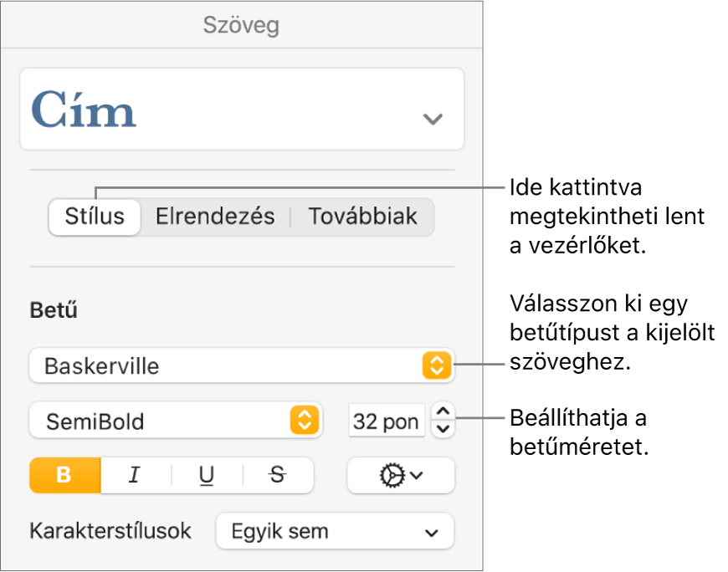Expand the Cím paragraph style chevron

[433, 120]
